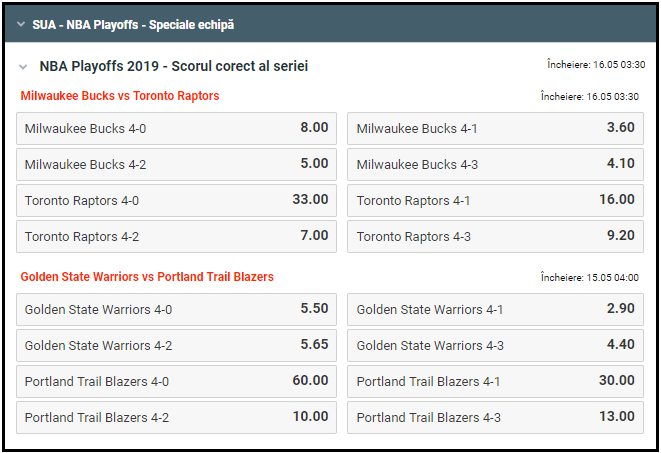
Task: Pick Milwaukee Bucks 4-1 odds 3.60
Action: [x=495, y=128]
